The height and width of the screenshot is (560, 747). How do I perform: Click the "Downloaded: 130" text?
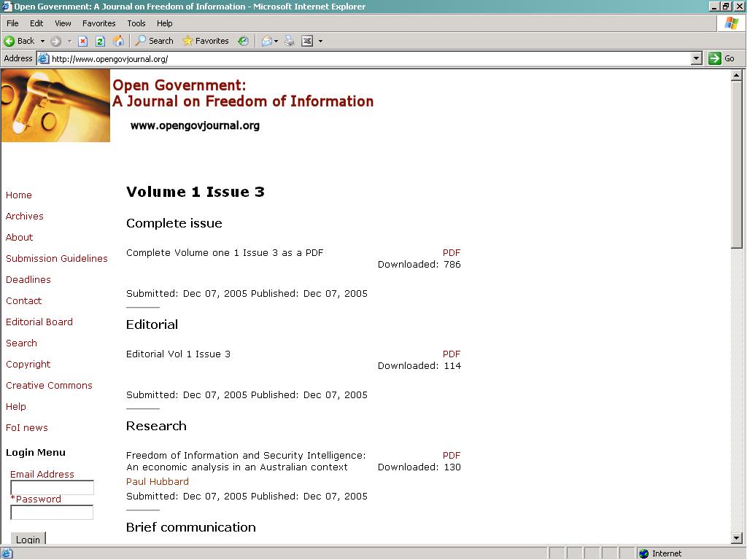pyautogui.click(x=419, y=467)
